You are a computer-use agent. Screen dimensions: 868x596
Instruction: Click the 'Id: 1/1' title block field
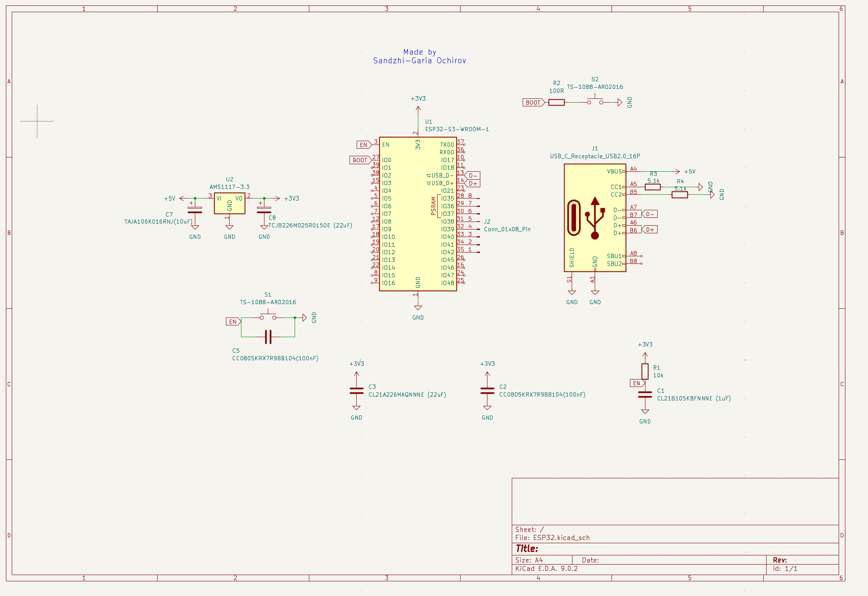coord(785,568)
